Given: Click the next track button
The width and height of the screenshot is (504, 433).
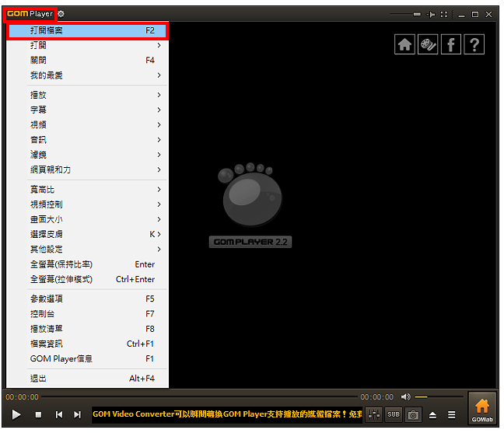Looking at the screenshot, I should [x=77, y=414].
